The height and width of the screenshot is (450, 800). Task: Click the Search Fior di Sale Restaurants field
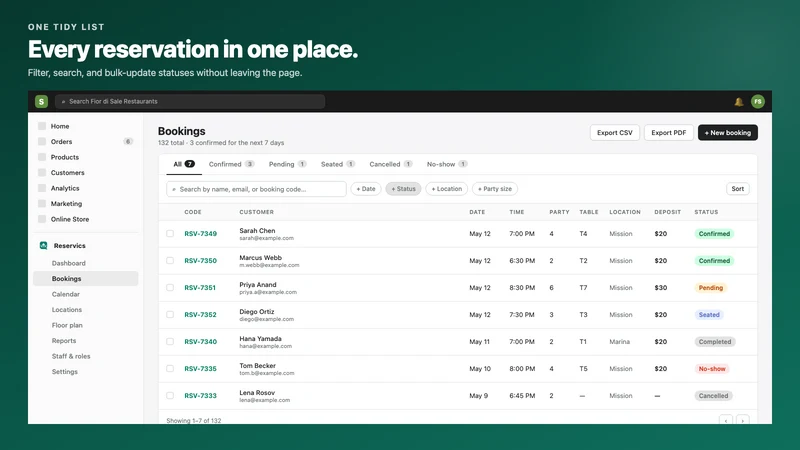point(190,102)
